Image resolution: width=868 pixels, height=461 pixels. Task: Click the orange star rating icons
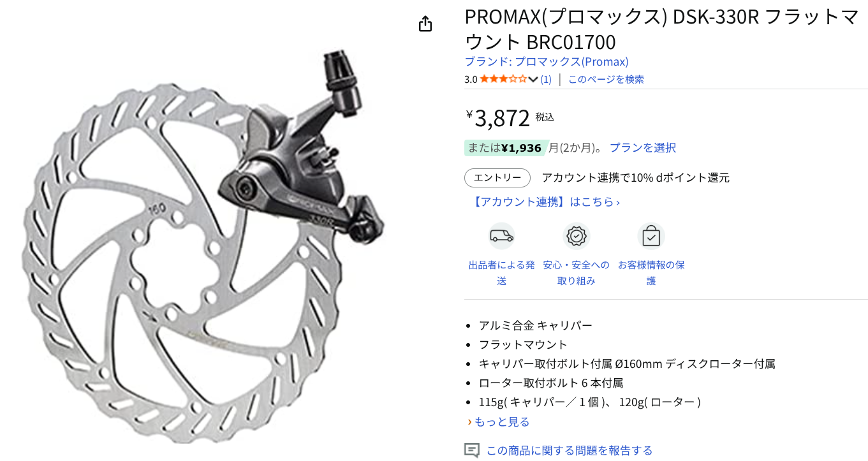pos(503,79)
